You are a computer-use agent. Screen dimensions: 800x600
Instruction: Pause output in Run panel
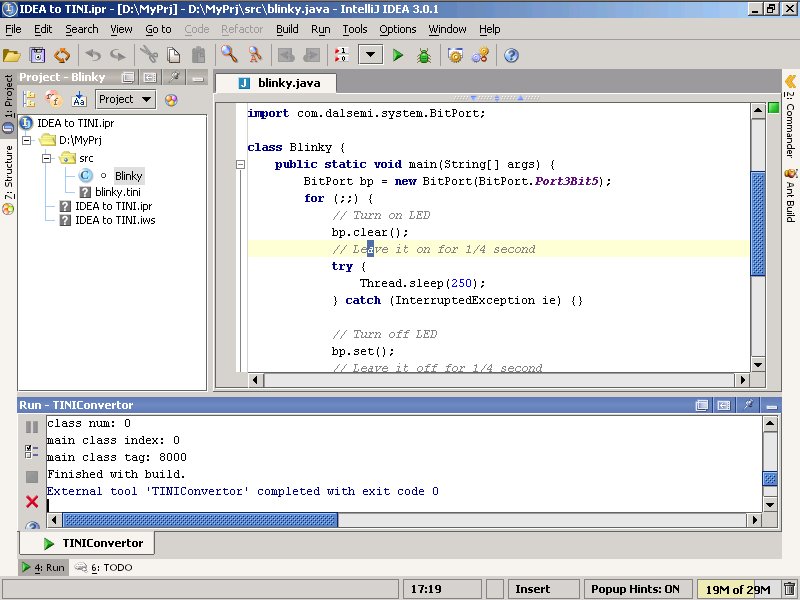point(32,427)
